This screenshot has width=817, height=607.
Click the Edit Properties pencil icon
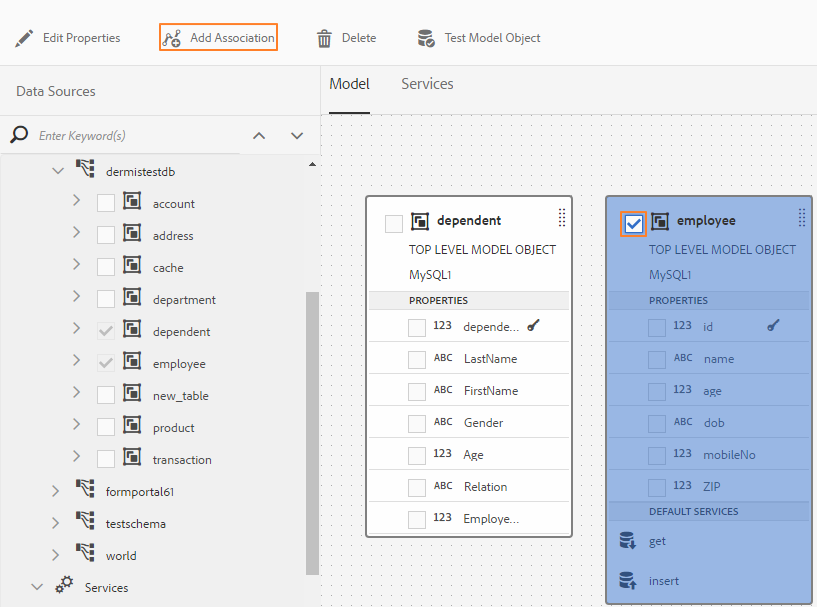(24, 38)
